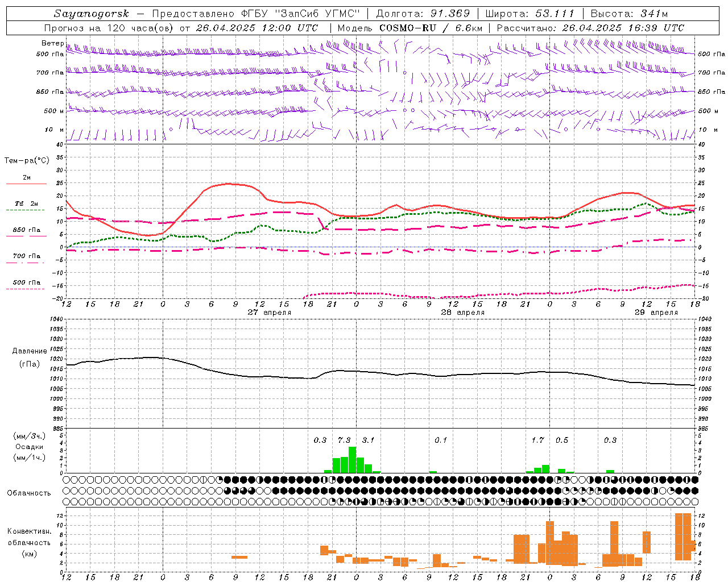Viewport: 728px width, 582px height.
Task: Click the "(мм/1ч.)" precipitation unit label
Action: pos(29,458)
